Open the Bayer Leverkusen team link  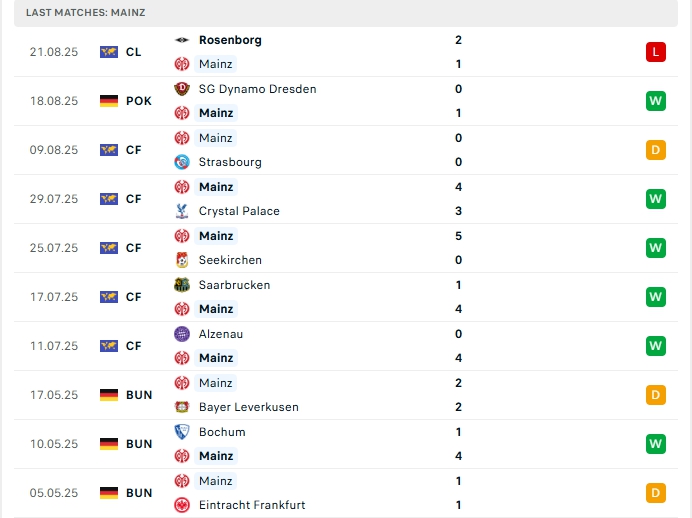coord(248,407)
